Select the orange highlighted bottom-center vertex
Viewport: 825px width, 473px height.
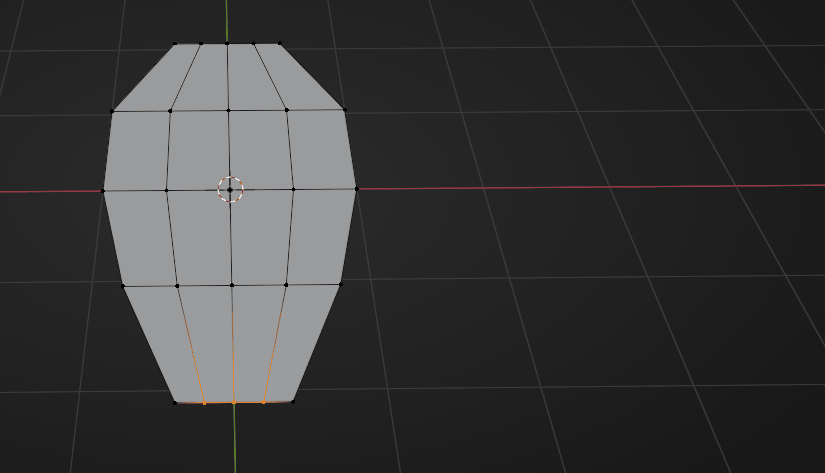tap(234, 403)
